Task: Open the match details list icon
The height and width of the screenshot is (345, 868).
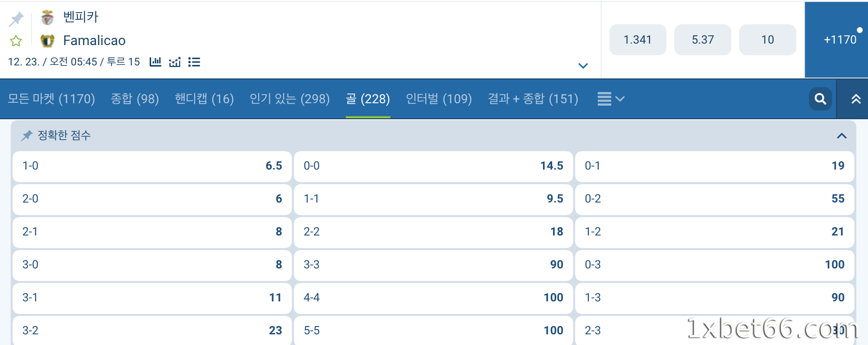Action: [x=194, y=62]
